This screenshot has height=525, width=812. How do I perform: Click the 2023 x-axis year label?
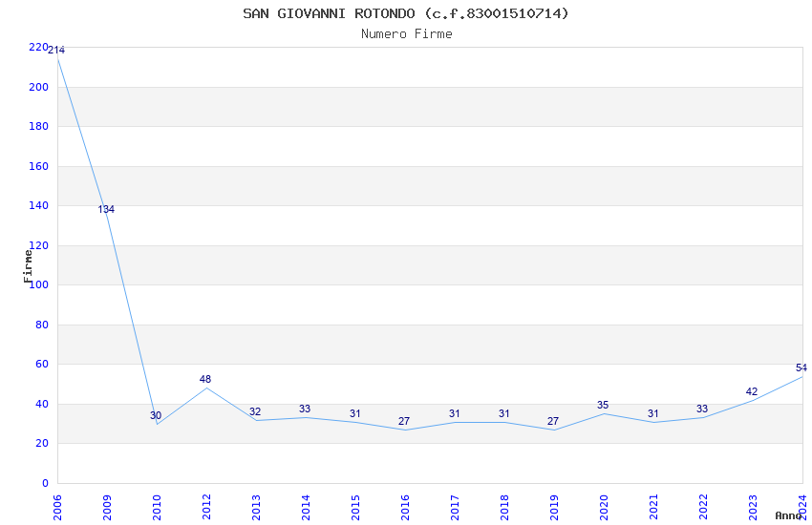click(754, 508)
